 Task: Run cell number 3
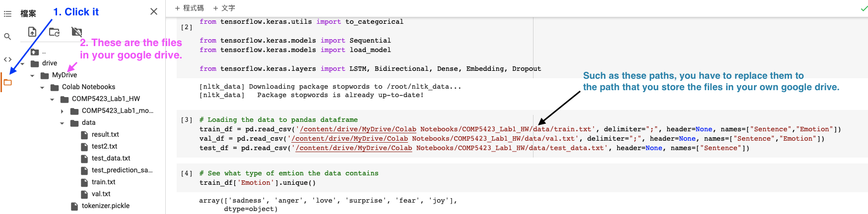pos(187,120)
